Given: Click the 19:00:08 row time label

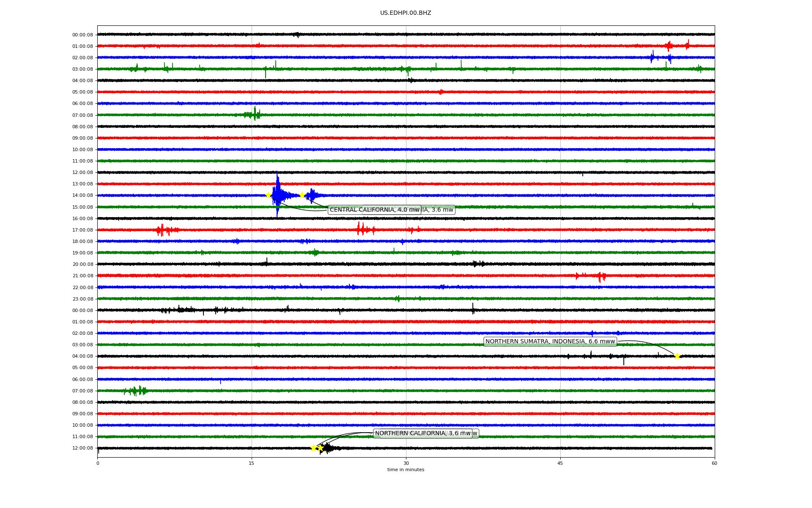Looking at the screenshot, I should tap(82, 253).
